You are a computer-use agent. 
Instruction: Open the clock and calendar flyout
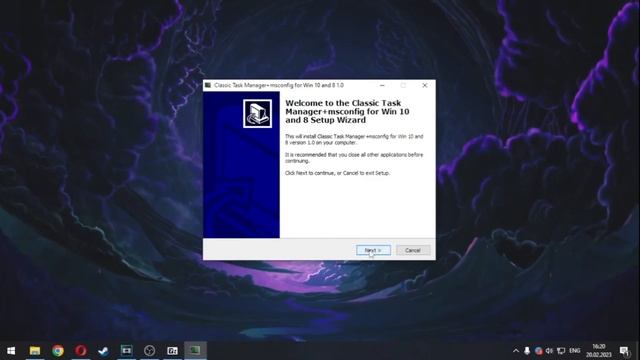[599, 351]
